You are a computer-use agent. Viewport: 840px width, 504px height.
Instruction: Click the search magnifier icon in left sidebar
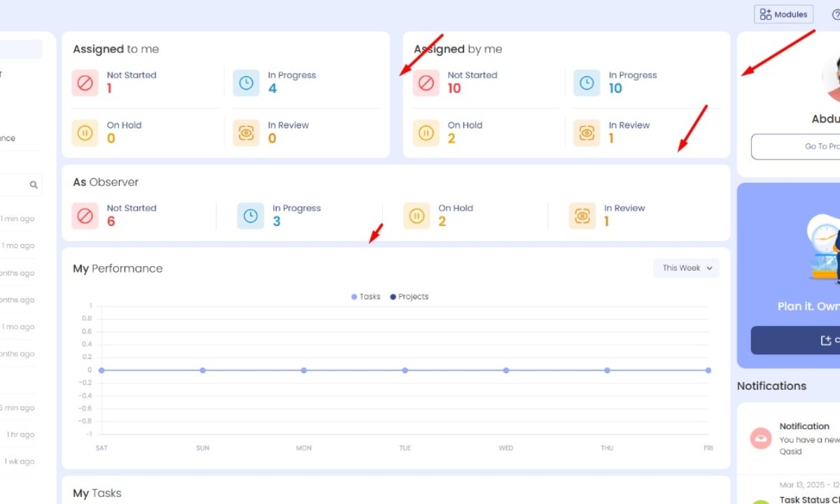click(x=34, y=185)
